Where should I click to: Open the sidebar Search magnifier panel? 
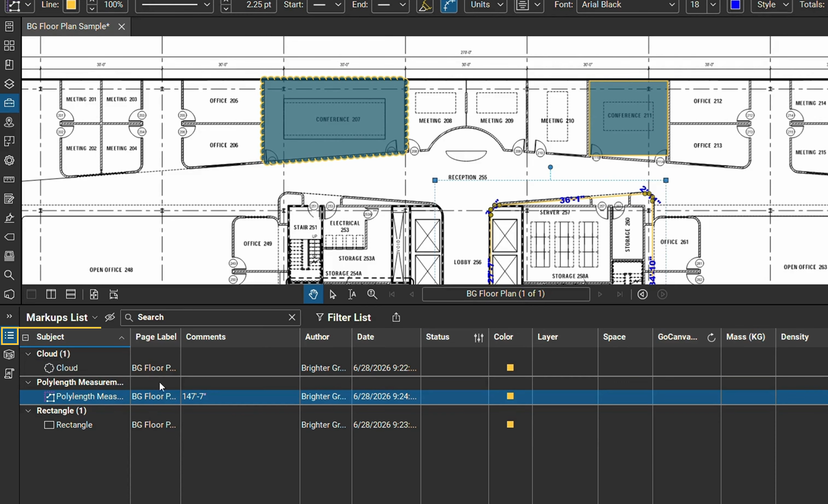(x=9, y=275)
